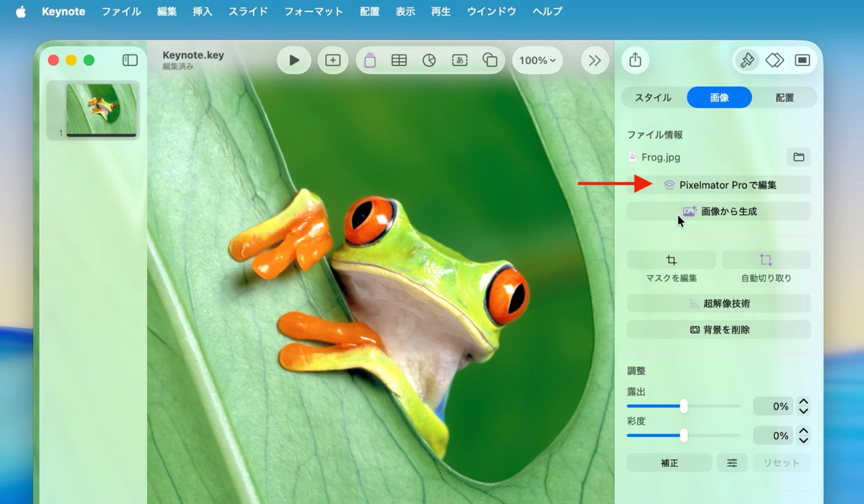Open the 配置 menu in menu bar

point(369,11)
